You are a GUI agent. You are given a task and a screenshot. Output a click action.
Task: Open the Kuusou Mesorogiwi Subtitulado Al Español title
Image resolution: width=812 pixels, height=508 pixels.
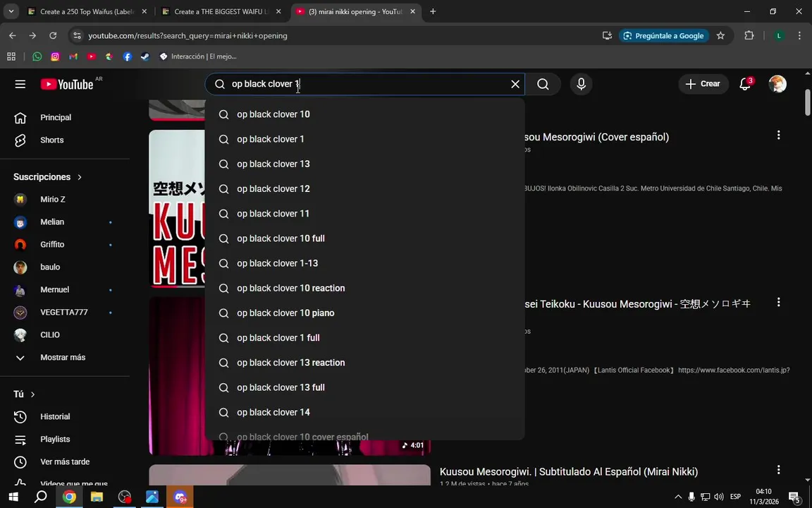pos(569,472)
